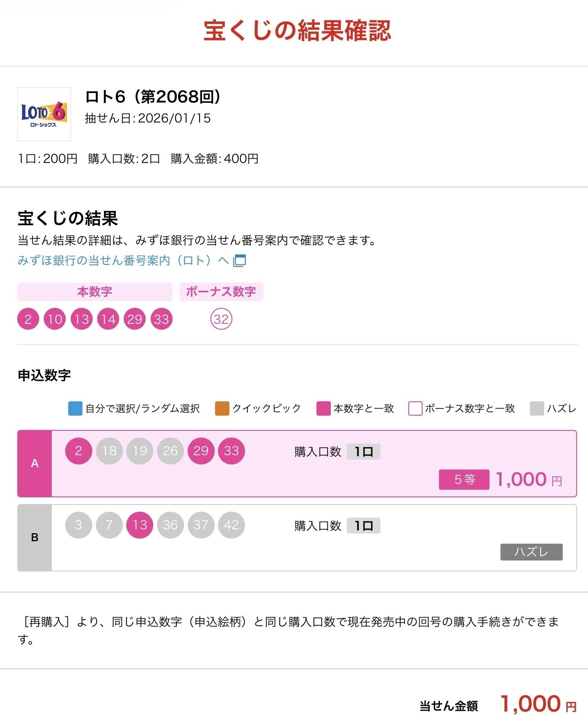The height and width of the screenshot is (718, 588).
Task: Click the gray circle 42 in row B
Action: pyautogui.click(x=231, y=524)
